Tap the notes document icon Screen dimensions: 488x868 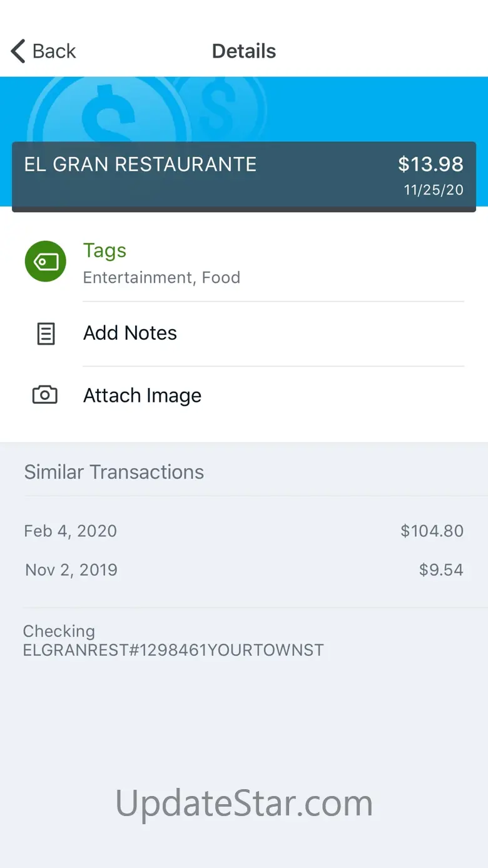tap(46, 334)
